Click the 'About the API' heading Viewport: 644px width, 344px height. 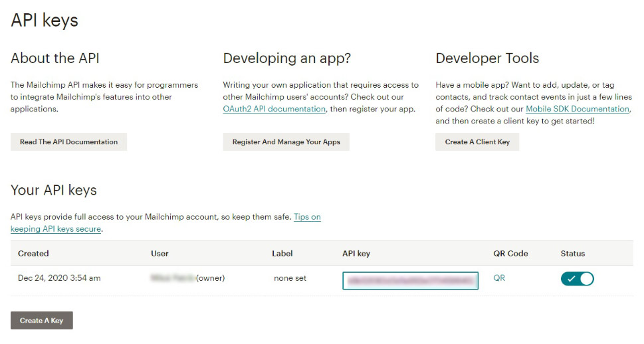coord(55,58)
